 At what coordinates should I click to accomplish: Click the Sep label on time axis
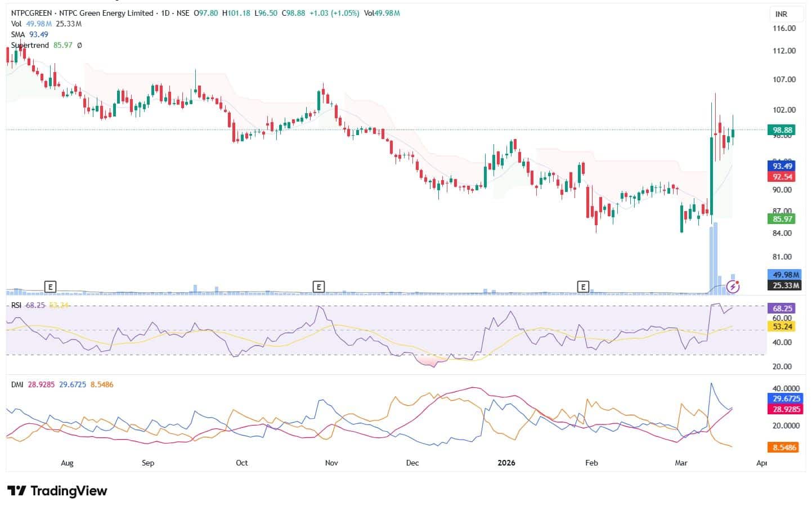(x=148, y=463)
